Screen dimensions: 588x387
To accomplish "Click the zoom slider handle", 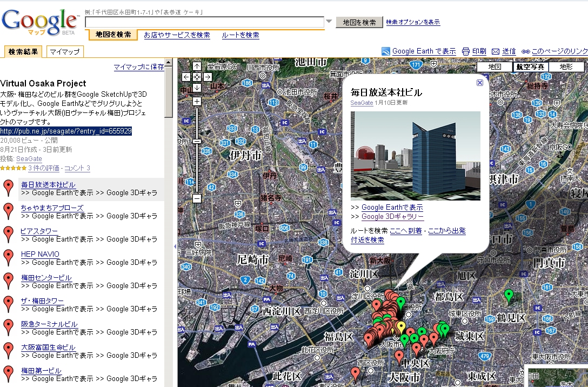I will [197, 142].
